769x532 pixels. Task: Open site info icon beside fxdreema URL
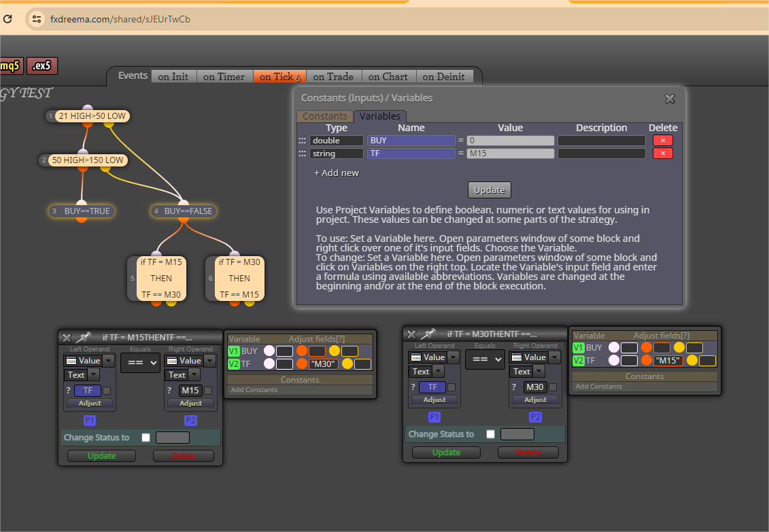pyautogui.click(x=36, y=19)
